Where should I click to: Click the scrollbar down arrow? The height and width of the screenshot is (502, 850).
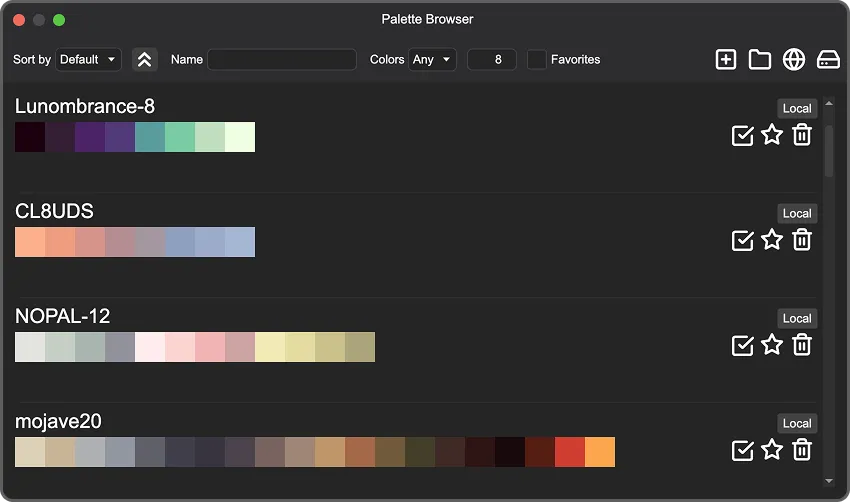pos(829,481)
